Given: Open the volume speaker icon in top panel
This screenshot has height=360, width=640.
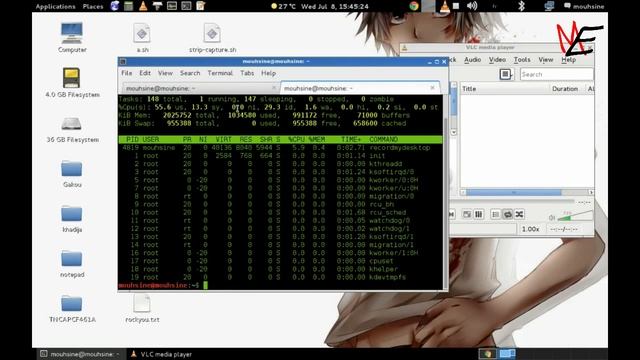Looking at the screenshot, I should (x=472, y=6).
